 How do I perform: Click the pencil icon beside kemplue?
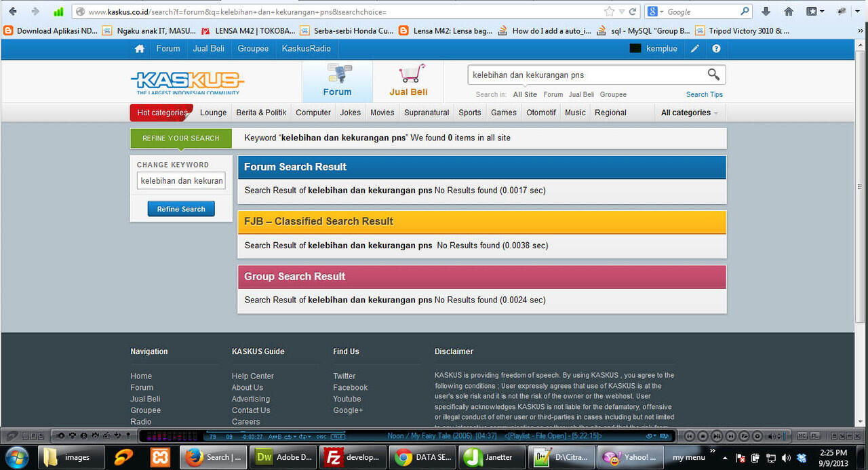[x=695, y=49]
